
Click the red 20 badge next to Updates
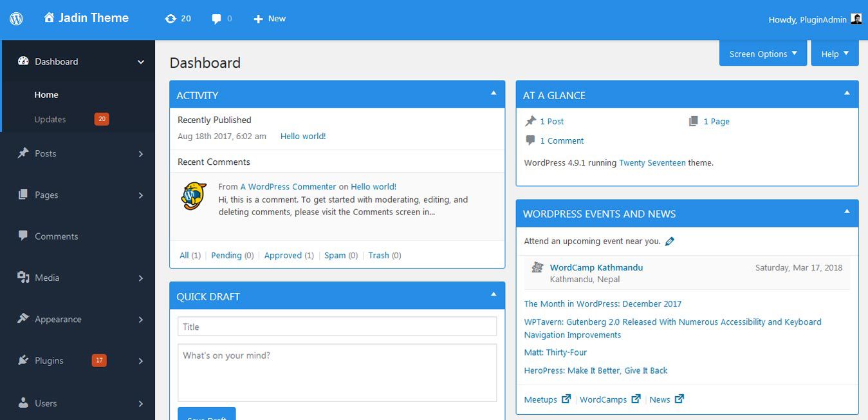[102, 119]
